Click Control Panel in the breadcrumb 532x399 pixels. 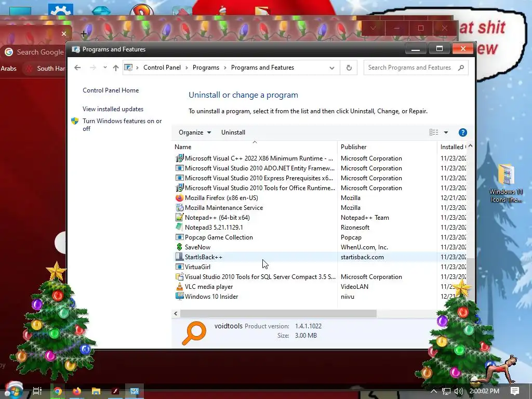coord(162,68)
